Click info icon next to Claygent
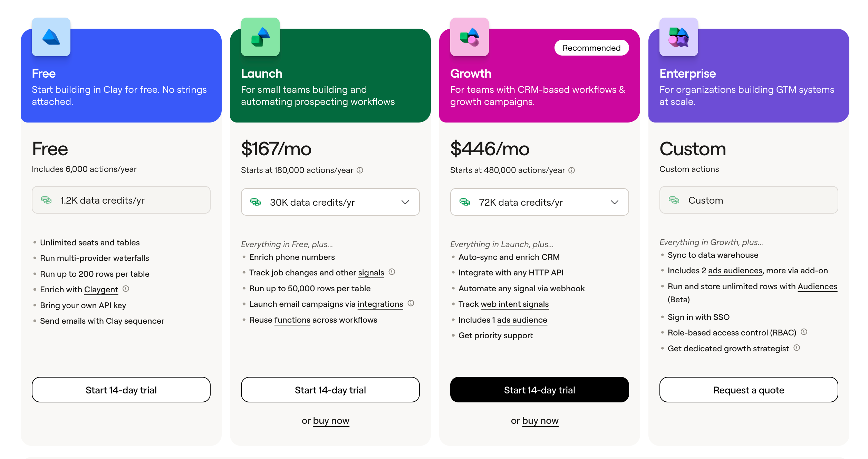Screen dimensions: 868x459 coord(126,289)
